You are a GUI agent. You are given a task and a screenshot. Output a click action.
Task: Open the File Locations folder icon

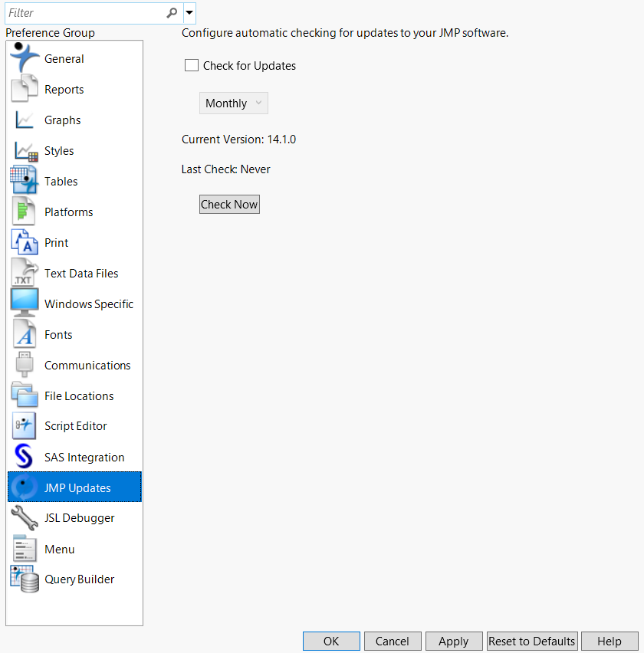click(25, 395)
